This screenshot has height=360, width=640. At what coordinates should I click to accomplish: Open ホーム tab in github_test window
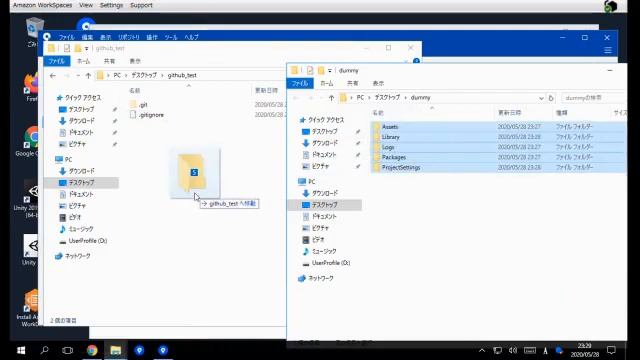(84, 61)
